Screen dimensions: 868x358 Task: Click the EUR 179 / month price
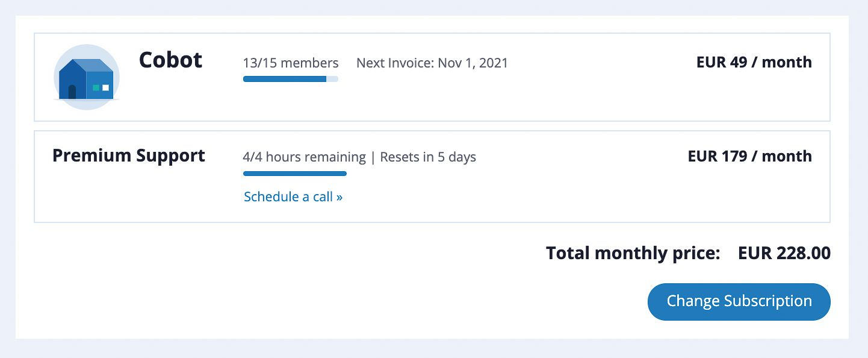click(749, 156)
